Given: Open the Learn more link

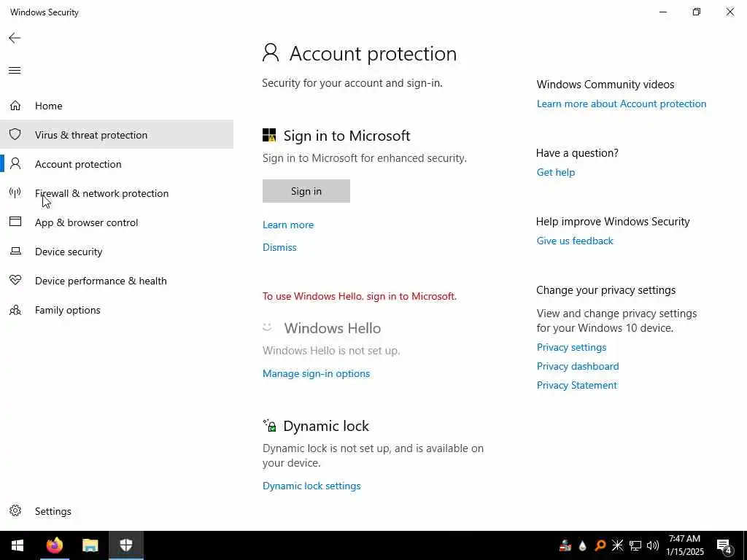Looking at the screenshot, I should (288, 225).
